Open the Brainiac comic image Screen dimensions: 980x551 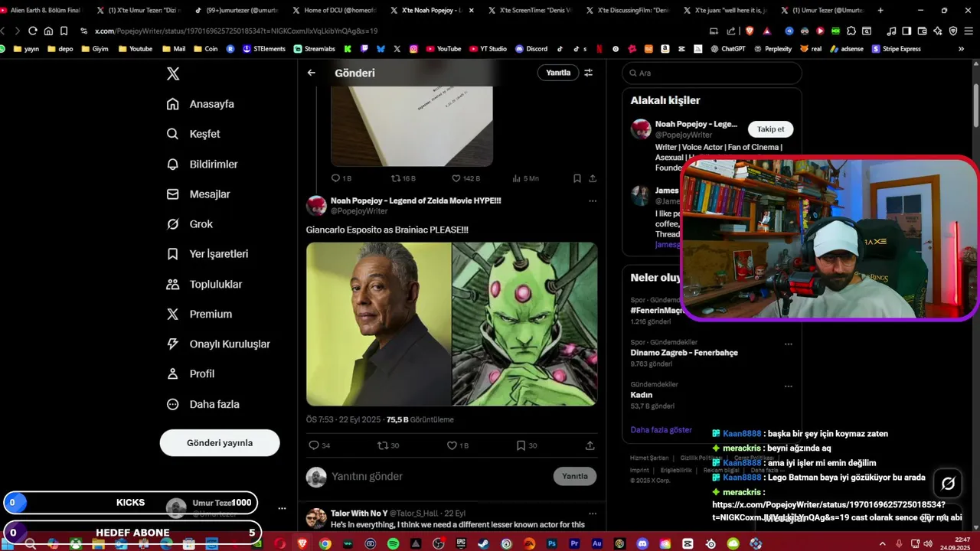coord(524,324)
